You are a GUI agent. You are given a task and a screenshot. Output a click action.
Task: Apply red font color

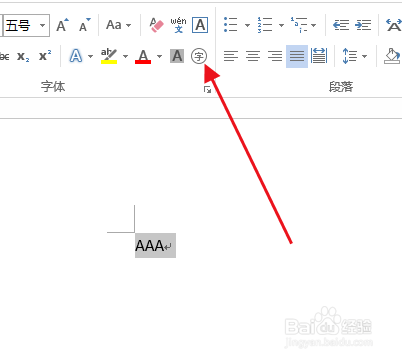(x=143, y=56)
